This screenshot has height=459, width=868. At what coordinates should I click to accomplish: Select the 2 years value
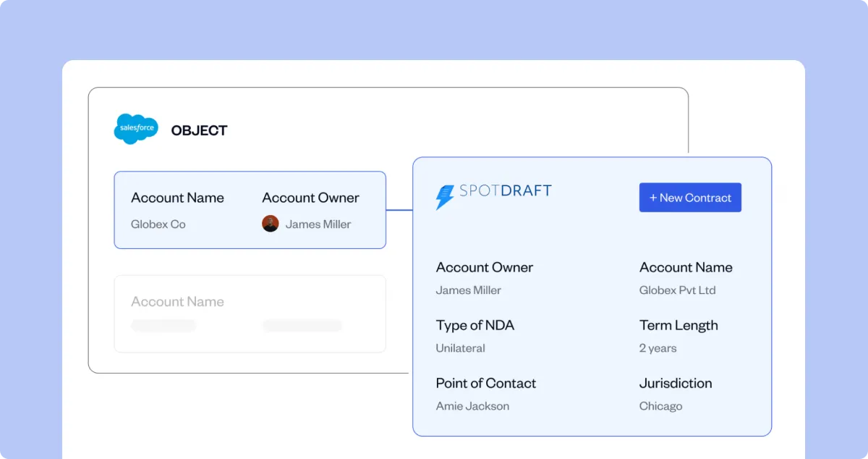(x=658, y=348)
